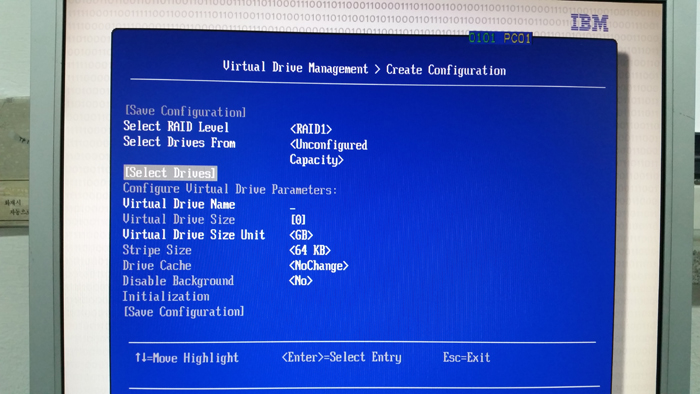700x394 pixels.
Task: Click Create Configuration in the title
Action: (446, 70)
